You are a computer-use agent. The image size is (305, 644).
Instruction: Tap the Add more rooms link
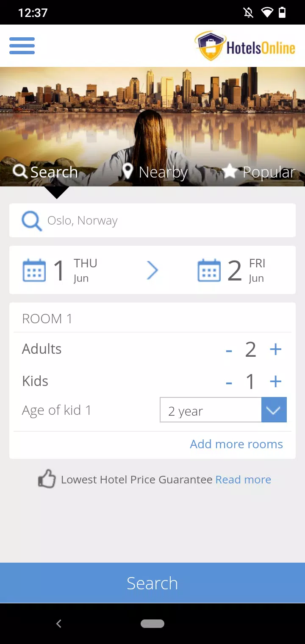click(236, 444)
